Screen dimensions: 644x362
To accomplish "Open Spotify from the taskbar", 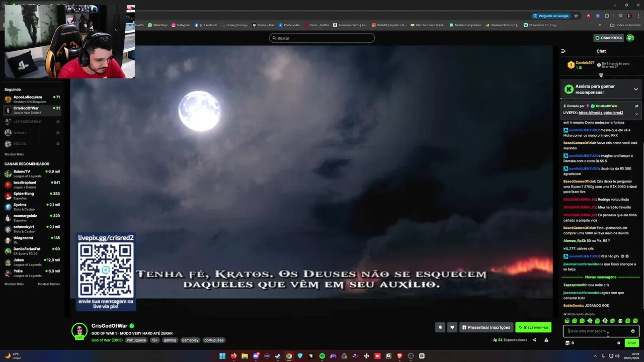I will pyautogui.click(x=322, y=356).
